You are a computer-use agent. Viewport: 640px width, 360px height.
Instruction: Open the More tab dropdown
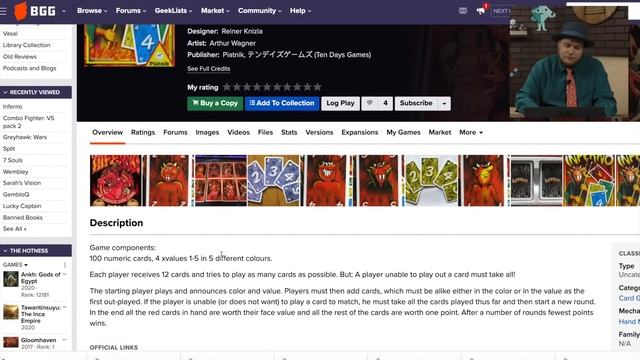click(x=471, y=133)
